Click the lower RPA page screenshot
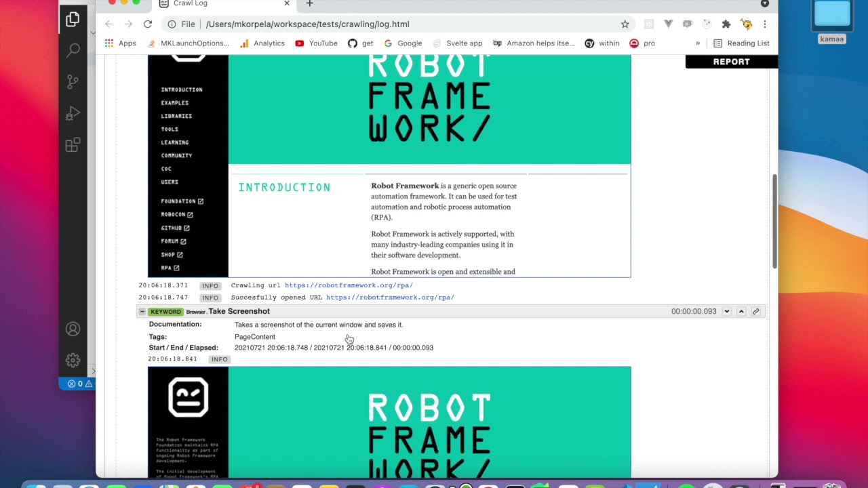 click(389, 422)
